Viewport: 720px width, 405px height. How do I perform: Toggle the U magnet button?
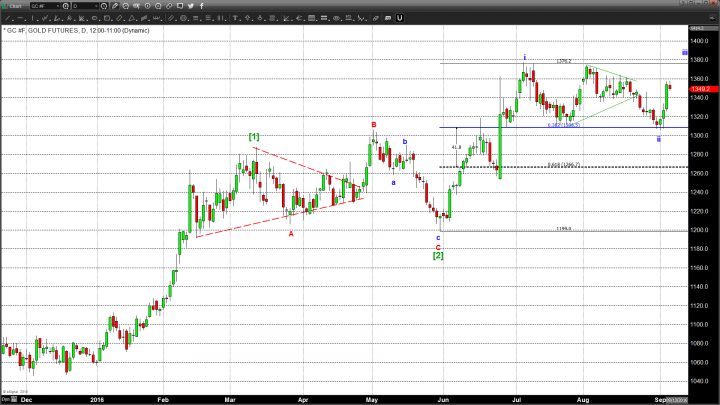point(400,18)
